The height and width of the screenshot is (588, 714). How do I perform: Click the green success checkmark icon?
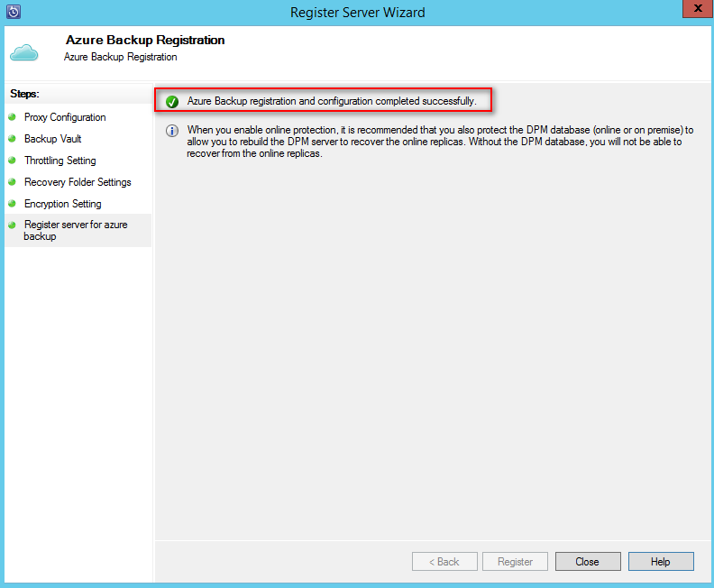tap(172, 102)
